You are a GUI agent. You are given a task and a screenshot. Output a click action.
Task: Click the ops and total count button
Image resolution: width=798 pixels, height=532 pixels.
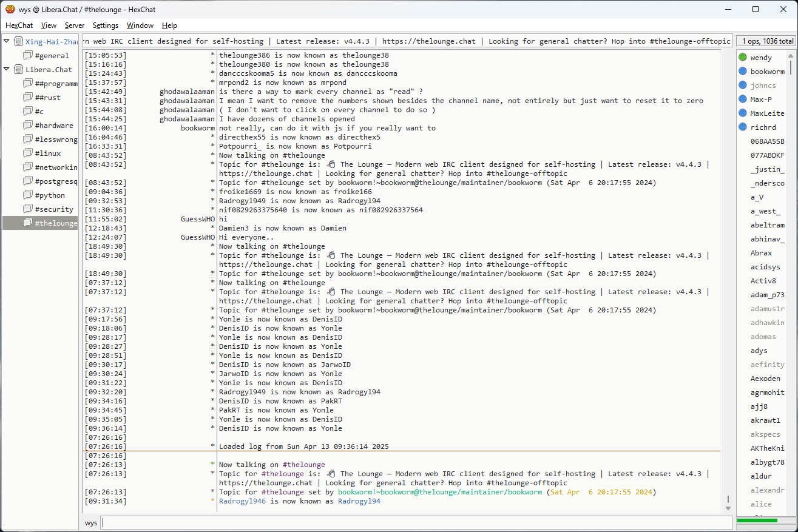point(766,41)
